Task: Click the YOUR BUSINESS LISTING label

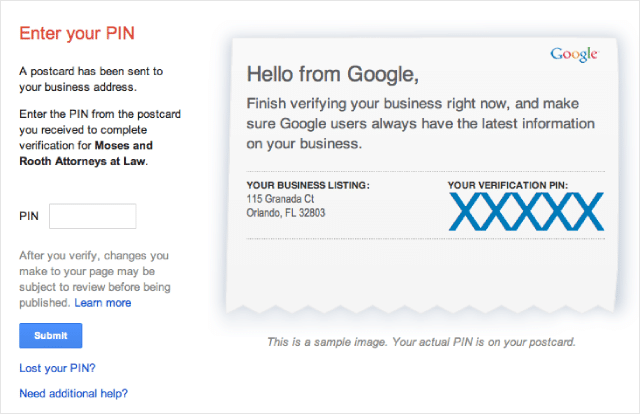Action: 307,185
